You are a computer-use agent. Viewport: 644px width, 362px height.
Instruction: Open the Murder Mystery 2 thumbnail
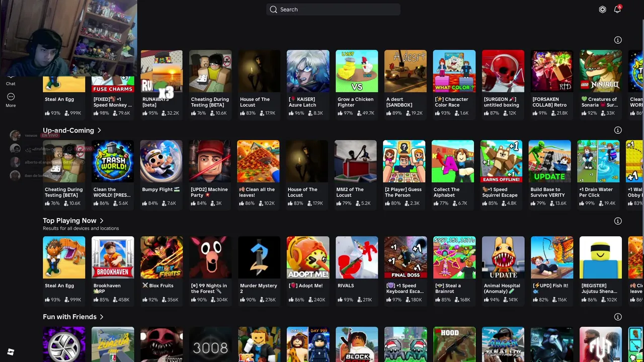pyautogui.click(x=259, y=257)
